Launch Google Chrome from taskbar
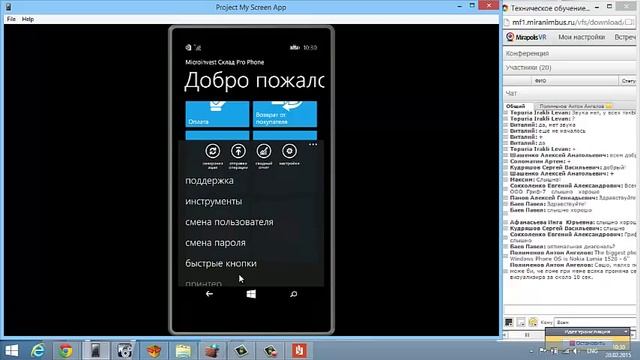Screen dimensions: 640x360 (x=66, y=351)
